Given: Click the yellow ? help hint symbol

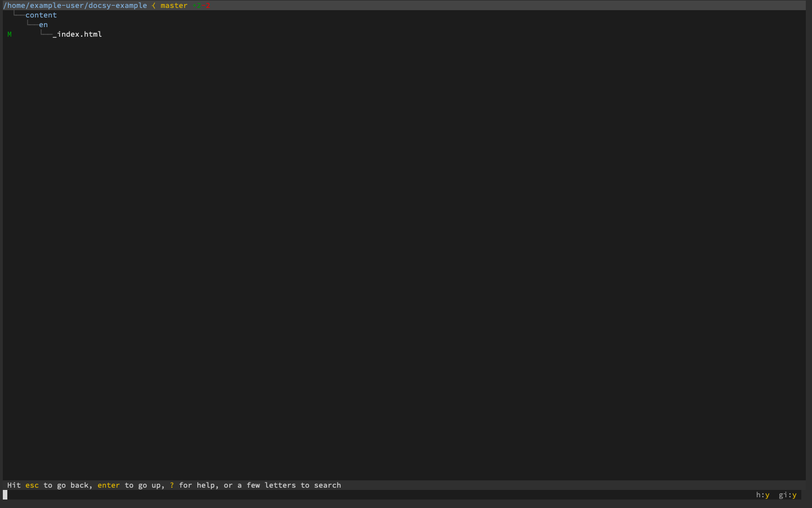Looking at the screenshot, I should [171, 485].
